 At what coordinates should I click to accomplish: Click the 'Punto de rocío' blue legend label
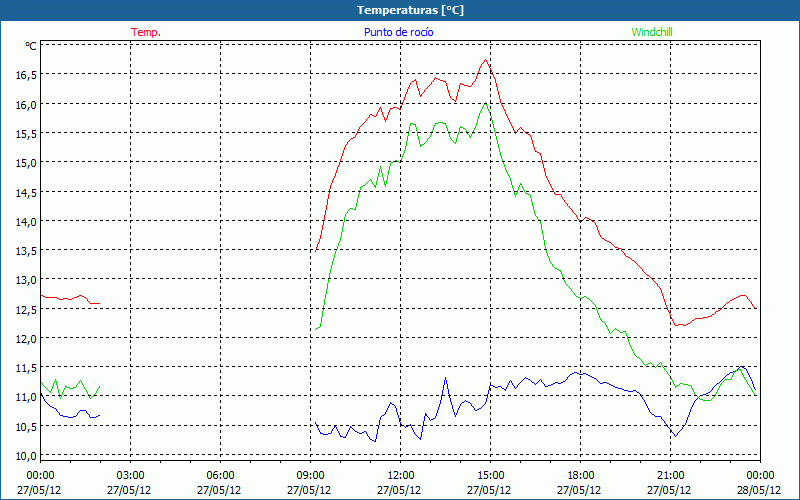pos(398,32)
